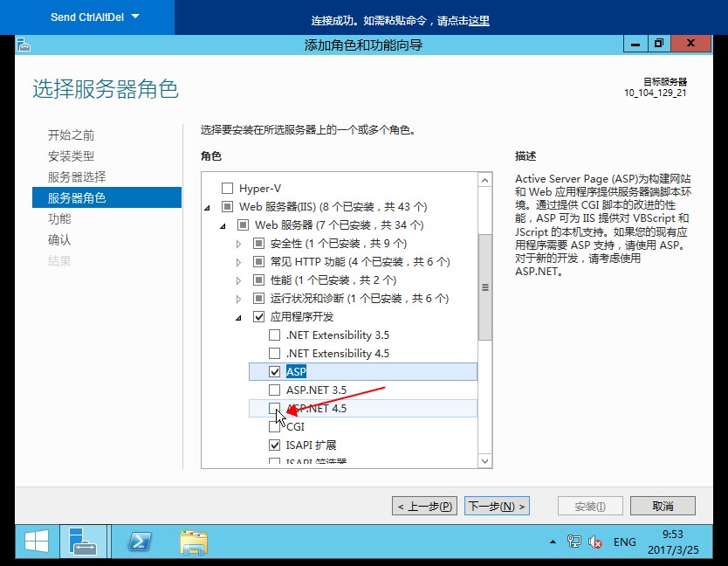This screenshot has height=566, width=728.
Task: Click the roles list scroll up arrow
Action: pos(484,180)
